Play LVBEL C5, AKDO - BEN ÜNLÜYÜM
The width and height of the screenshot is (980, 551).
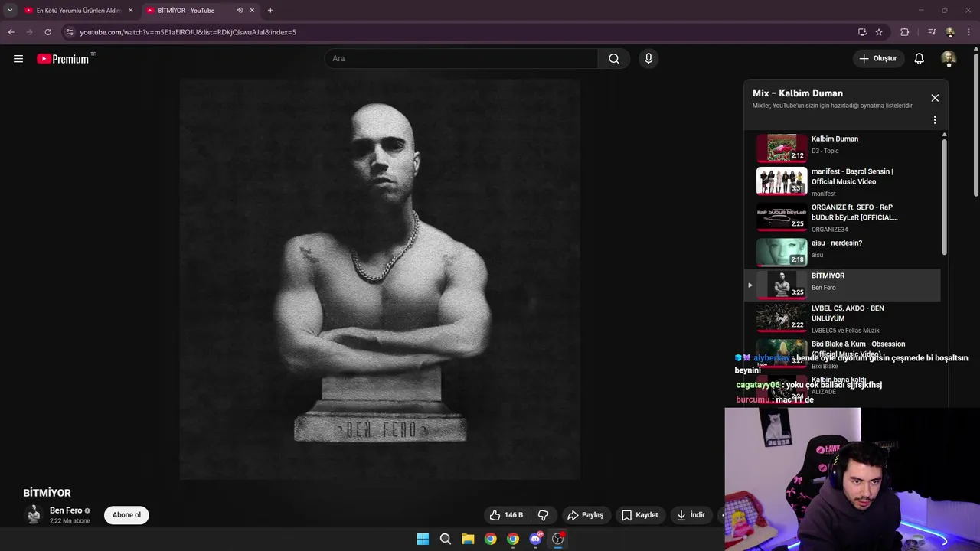pos(842,318)
